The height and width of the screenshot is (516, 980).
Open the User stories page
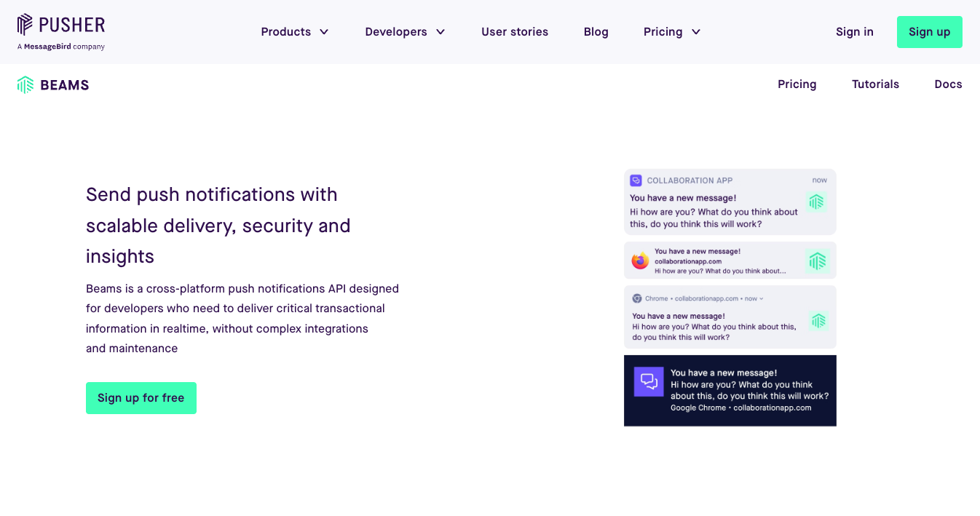pyautogui.click(x=515, y=32)
